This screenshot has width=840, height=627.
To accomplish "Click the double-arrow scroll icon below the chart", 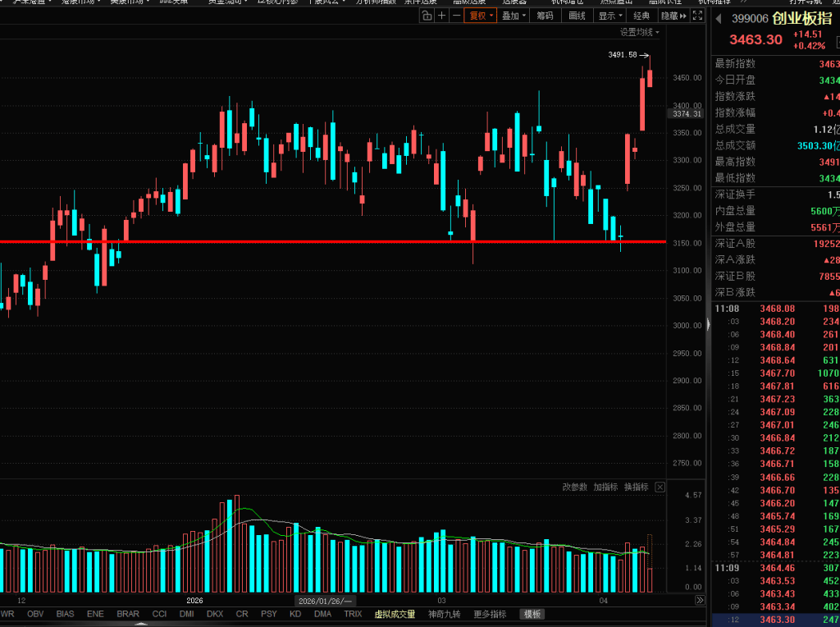I will (x=699, y=601).
